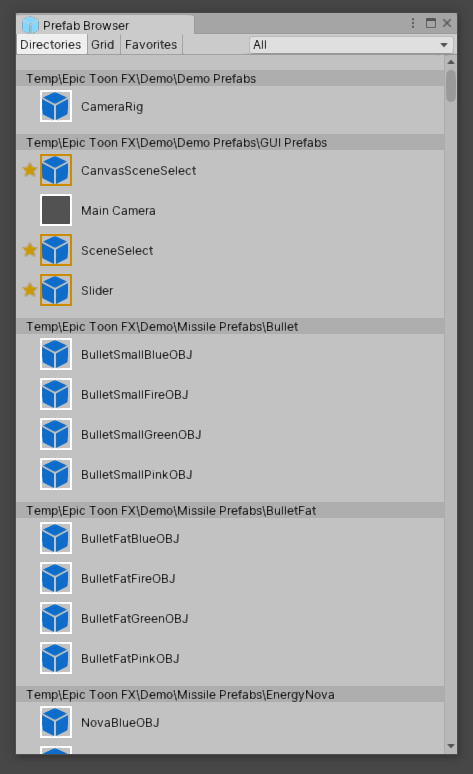Click the BulletSmallBlueOBJ prefab cube icon
Image resolution: width=473 pixels, height=774 pixels.
56,354
